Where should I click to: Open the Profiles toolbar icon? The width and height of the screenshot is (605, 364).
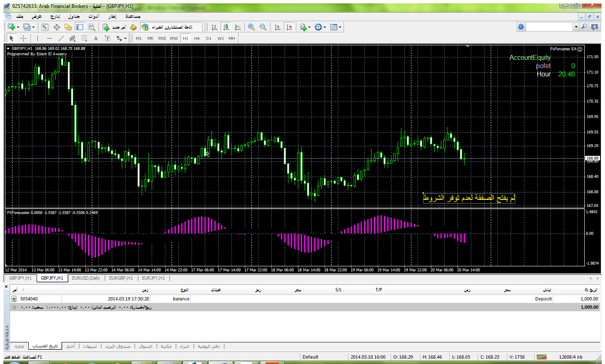pyautogui.click(x=27, y=27)
